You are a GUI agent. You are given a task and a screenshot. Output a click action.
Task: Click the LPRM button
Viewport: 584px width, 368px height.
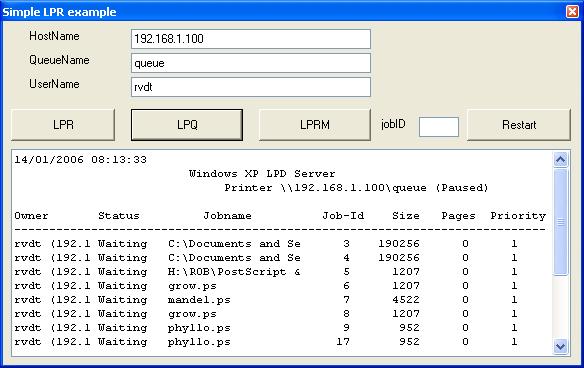(x=315, y=125)
